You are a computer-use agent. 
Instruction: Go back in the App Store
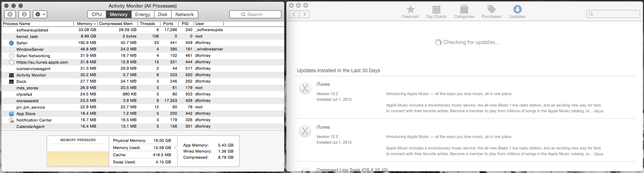click(294, 14)
